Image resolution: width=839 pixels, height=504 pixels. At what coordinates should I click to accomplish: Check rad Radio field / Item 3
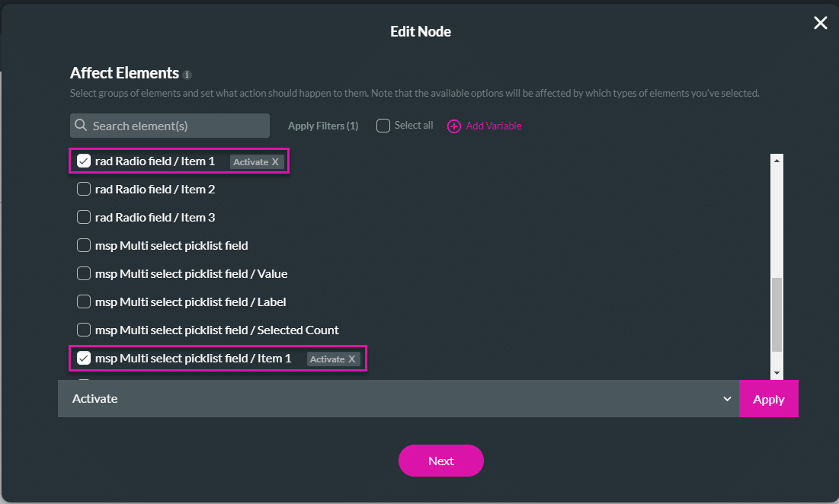point(84,218)
